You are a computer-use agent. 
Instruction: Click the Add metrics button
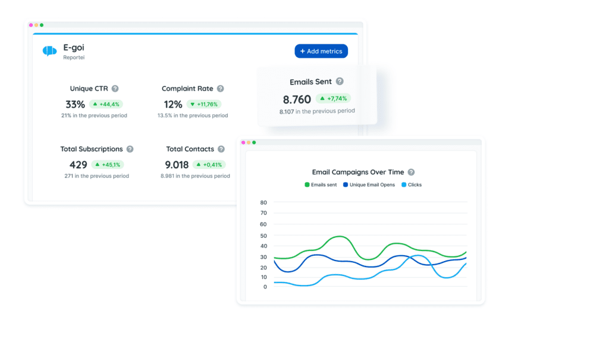coord(321,51)
